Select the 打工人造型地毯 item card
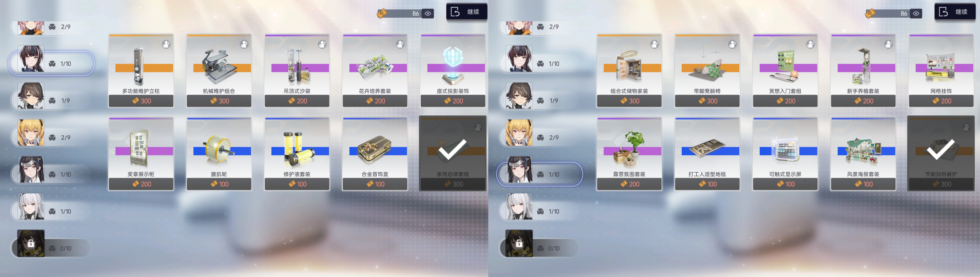 (x=707, y=153)
